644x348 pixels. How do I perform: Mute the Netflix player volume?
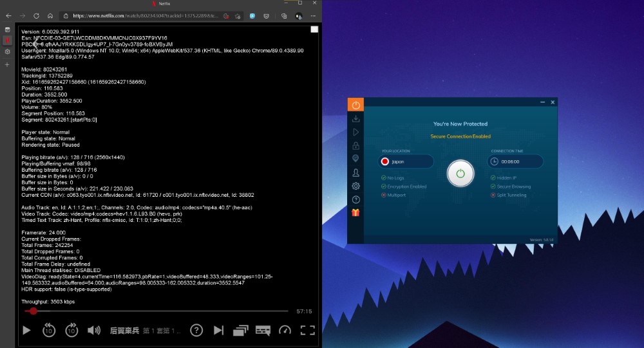pos(93,330)
